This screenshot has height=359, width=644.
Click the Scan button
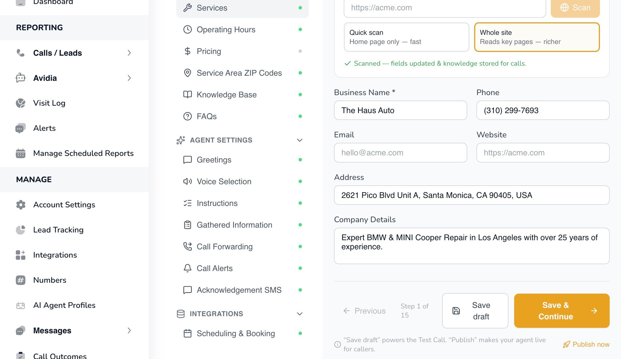pos(575,8)
